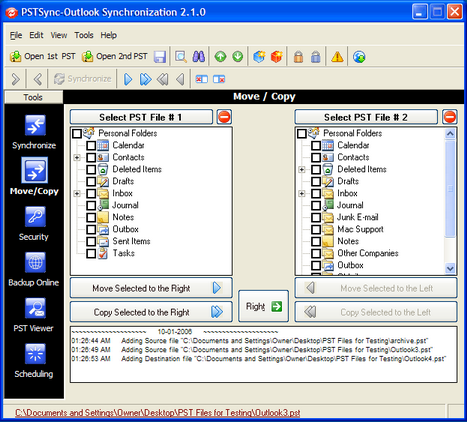Expand Contacts in left PST tree
467x422 pixels.
point(77,157)
